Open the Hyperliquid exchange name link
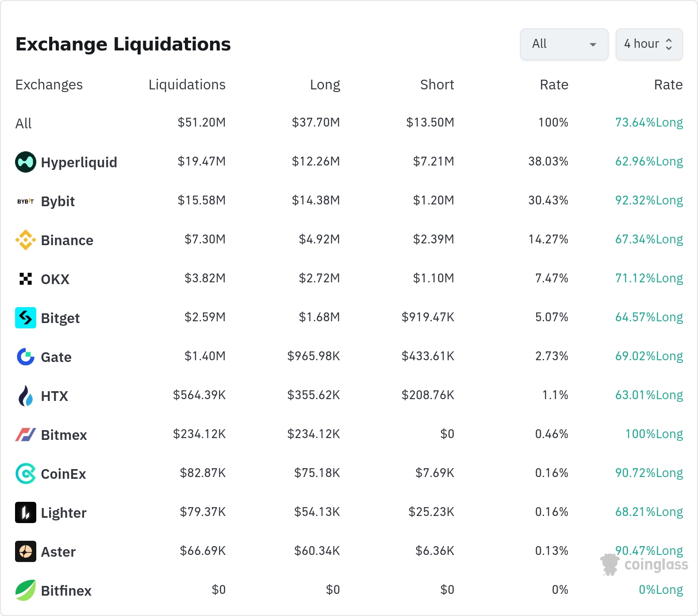The image size is (698, 616). pos(79,162)
